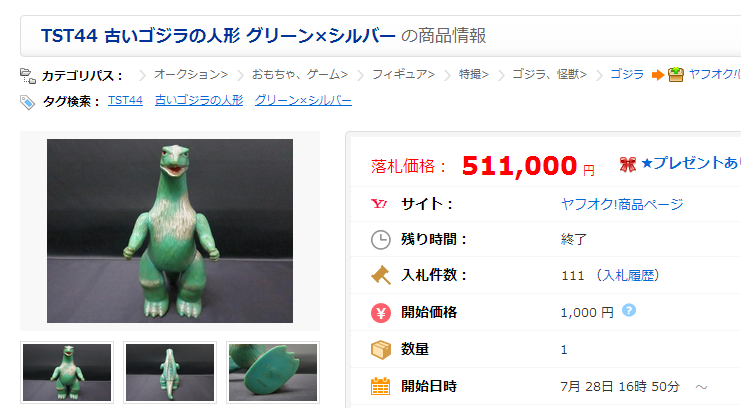Select the ゴジラ category breadcrumb

[627, 74]
